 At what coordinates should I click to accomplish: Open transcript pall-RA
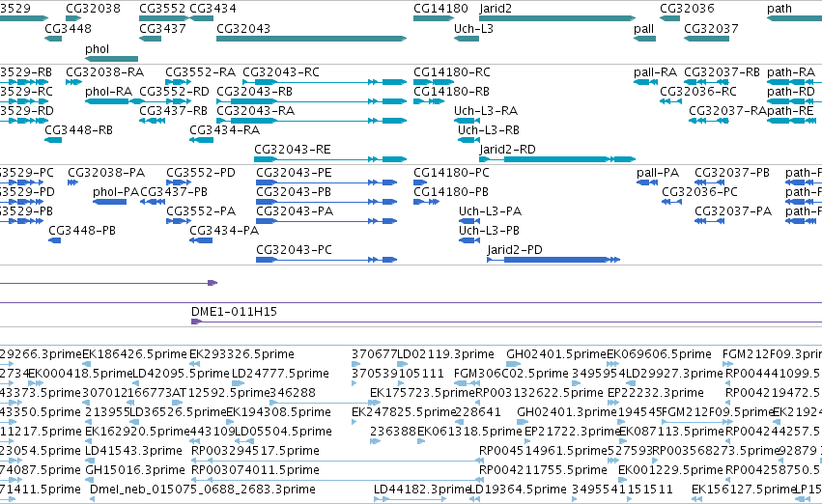click(655, 71)
